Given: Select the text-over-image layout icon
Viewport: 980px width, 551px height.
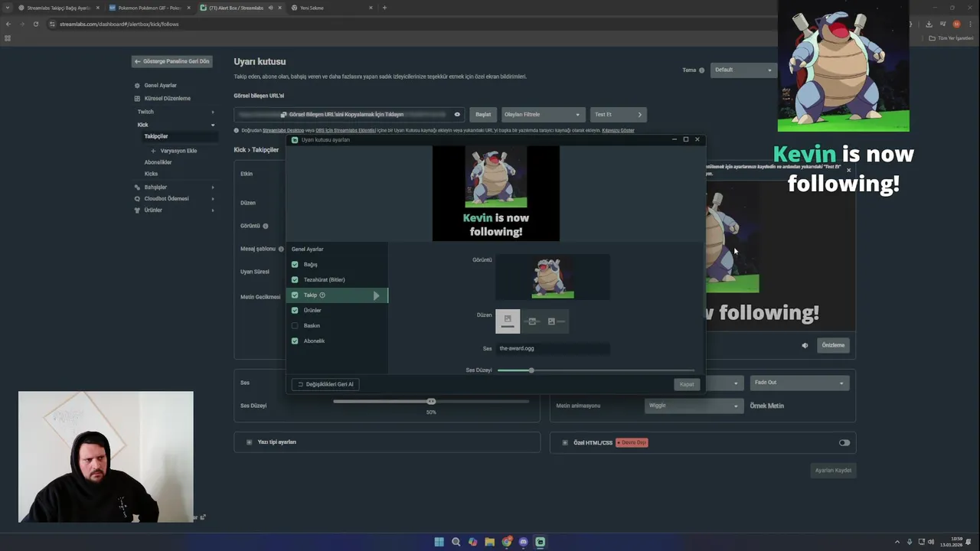Looking at the screenshot, I should click(532, 321).
